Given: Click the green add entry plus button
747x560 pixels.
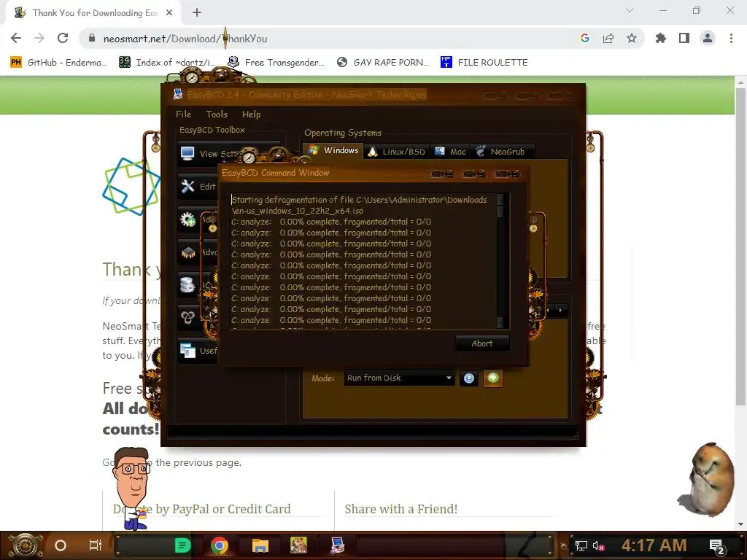Looking at the screenshot, I should (493, 378).
